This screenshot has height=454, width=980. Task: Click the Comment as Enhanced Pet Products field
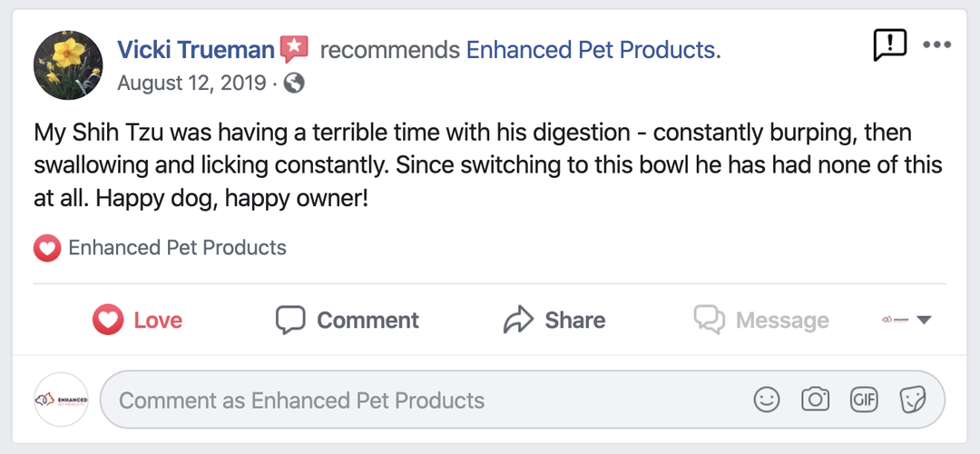pyautogui.click(x=426, y=400)
